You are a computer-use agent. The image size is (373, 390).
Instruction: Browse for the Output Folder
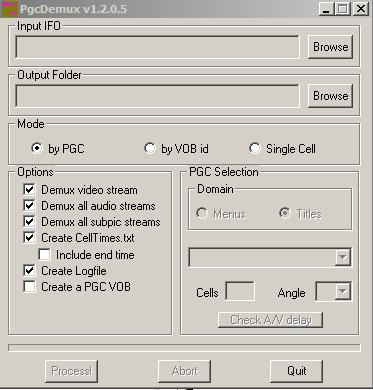pyautogui.click(x=330, y=96)
